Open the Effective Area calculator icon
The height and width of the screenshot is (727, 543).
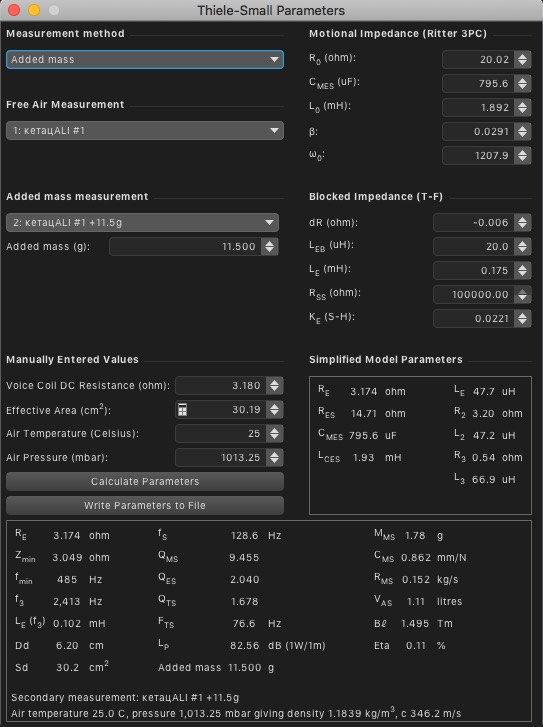click(182, 410)
